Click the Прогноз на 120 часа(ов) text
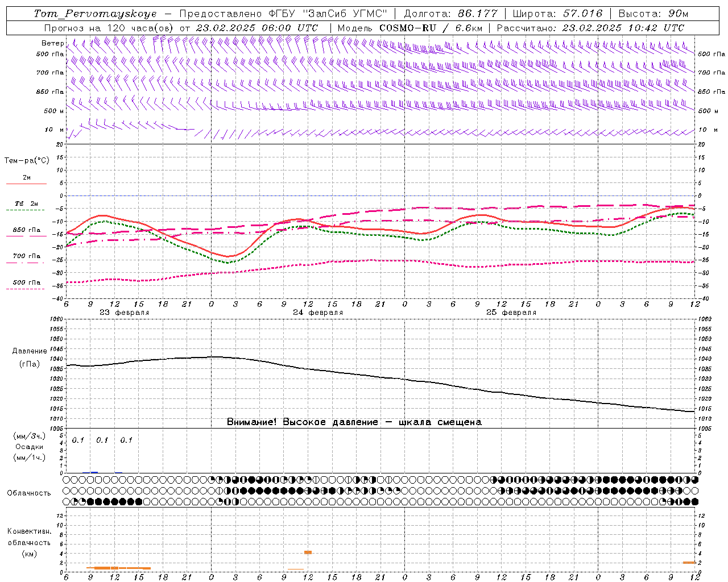The width and height of the screenshot is (728, 582). 110,28
